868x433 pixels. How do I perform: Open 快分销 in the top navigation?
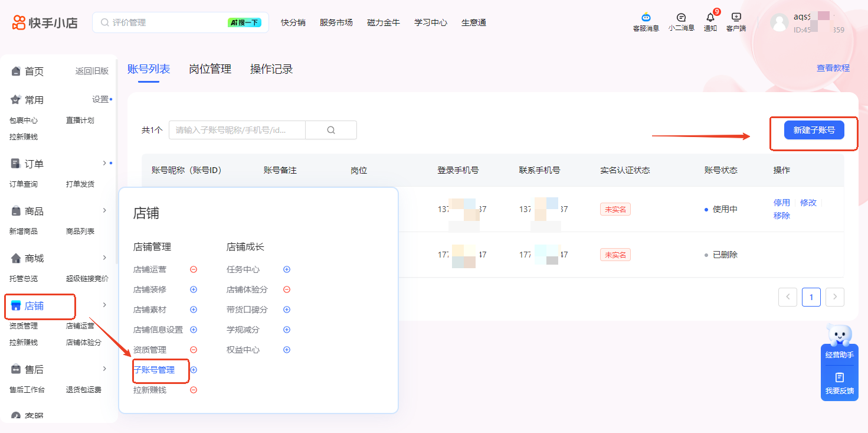tap(293, 22)
